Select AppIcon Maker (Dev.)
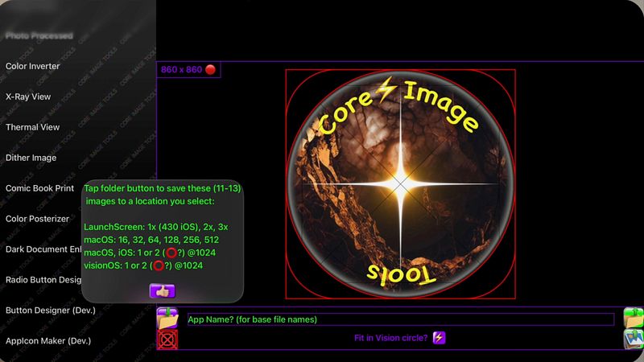The width and height of the screenshot is (644, 362). (48, 340)
